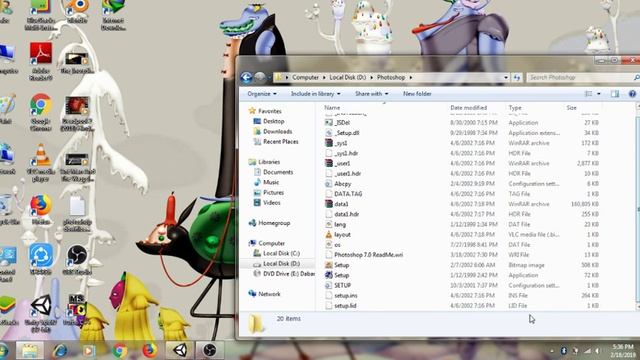Viewport: 640px width, 360px height.
Task: Open Recent Places in navigation pane
Action: 280,142
